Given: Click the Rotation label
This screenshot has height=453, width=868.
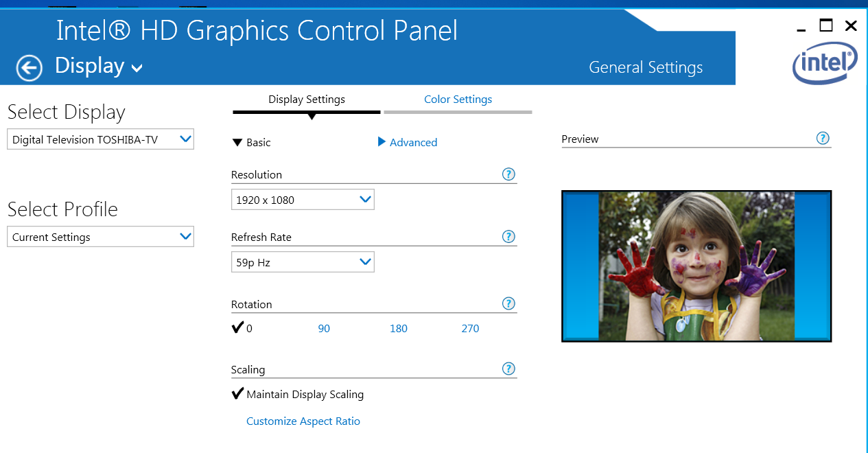Looking at the screenshot, I should click(x=252, y=305).
